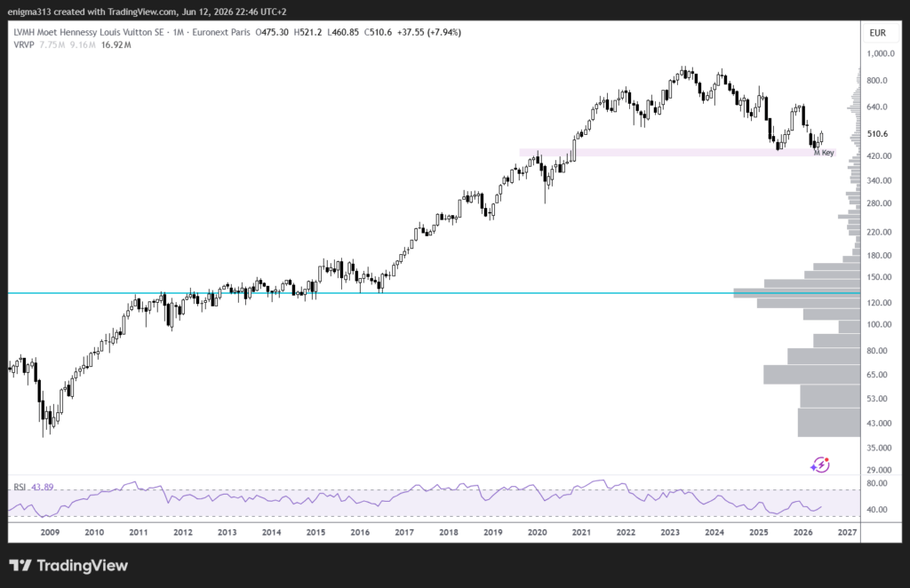Click the 280.00 price axis label
The height and width of the screenshot is (588, 910).
point(879,203)
